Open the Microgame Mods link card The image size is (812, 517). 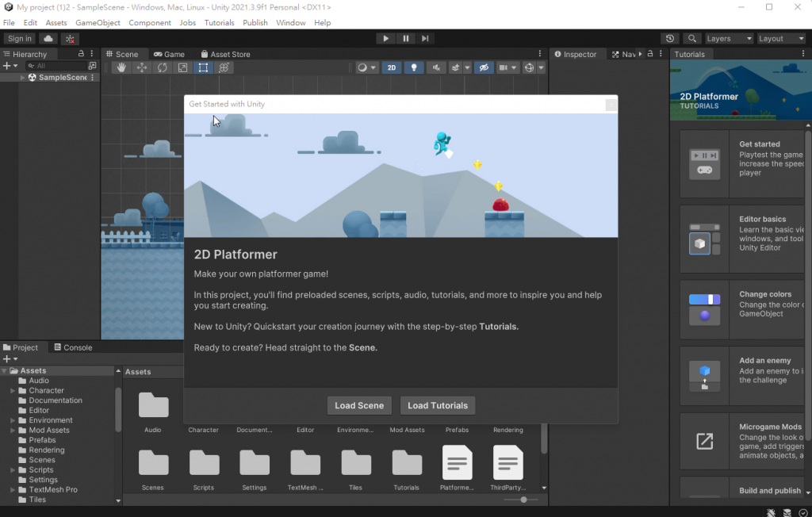[x=741, y=442]
